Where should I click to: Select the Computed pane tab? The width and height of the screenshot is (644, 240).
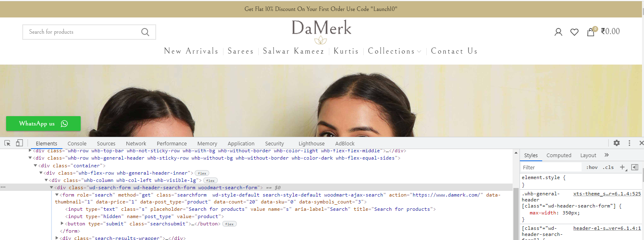[559, 155]
